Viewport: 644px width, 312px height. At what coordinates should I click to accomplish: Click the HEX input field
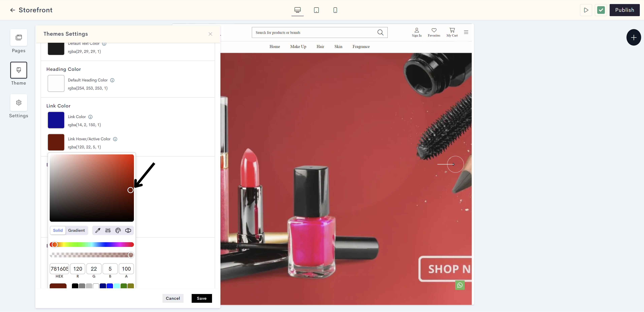point(59,269)
